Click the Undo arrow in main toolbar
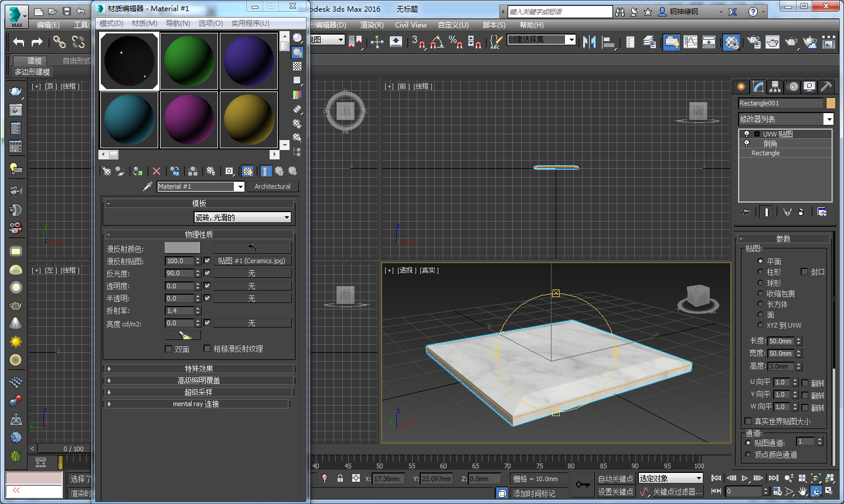This screenshot has width=844, height=504. tap(19, 42)
